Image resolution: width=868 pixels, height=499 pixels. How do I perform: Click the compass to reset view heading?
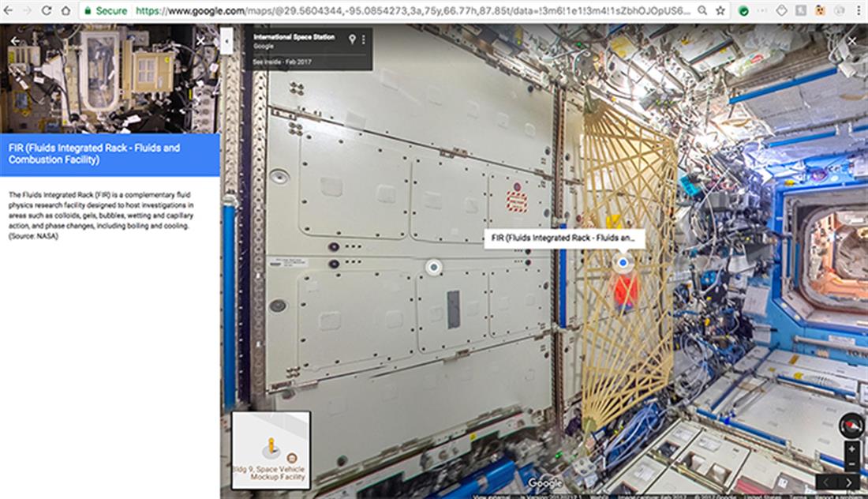(850, 426)
